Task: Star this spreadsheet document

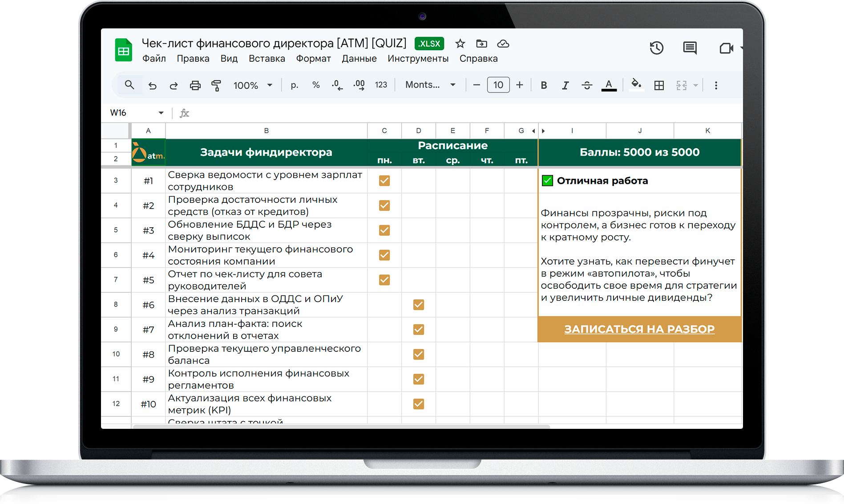Action: [x=460, y=44]
